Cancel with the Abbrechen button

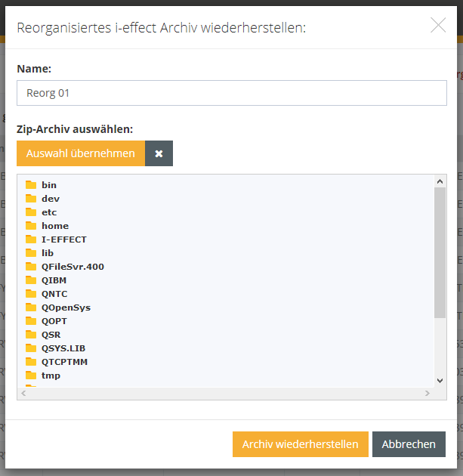point(409,444)
